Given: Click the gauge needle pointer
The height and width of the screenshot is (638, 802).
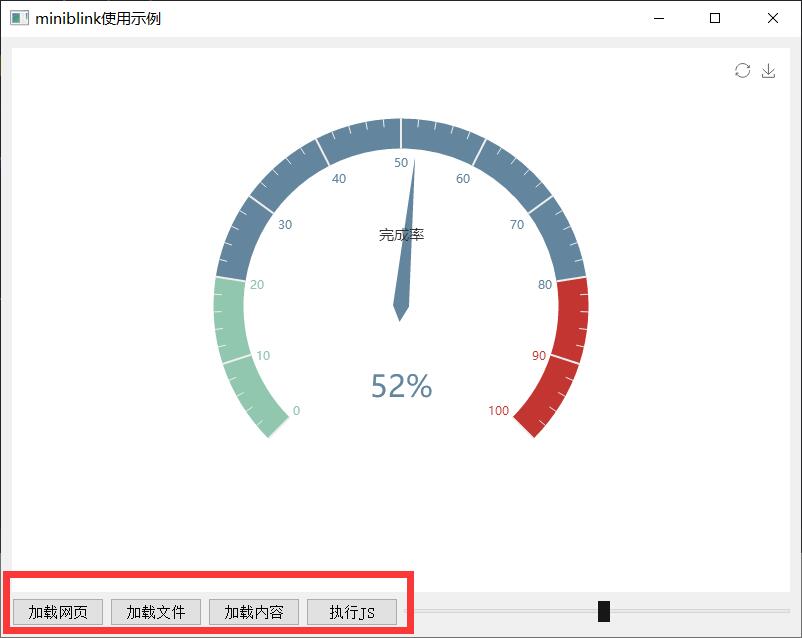Looking at the screenshot, I should pos(407,250).
